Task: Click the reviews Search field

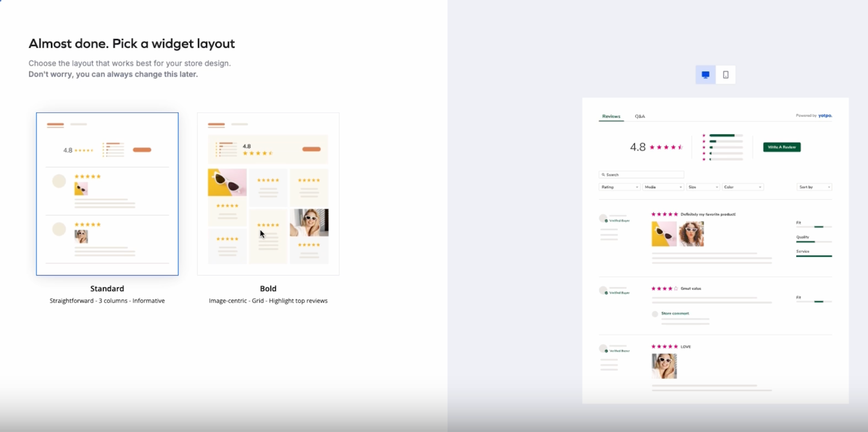Action: coord(641,175)
